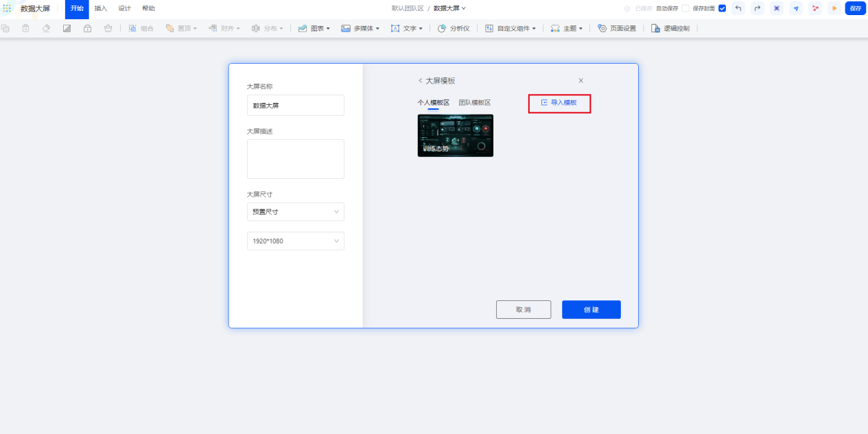Image resolution: width=868 pixels, height=434 pixels.
Task: Tick the unchecked 自动保存 checkbox
Action: [685, 8]
